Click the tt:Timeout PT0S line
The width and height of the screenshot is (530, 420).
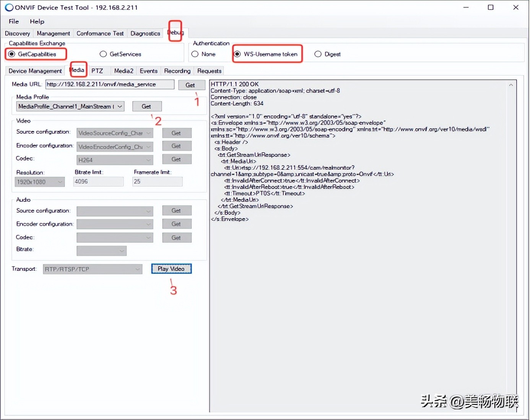click(265, 194)
